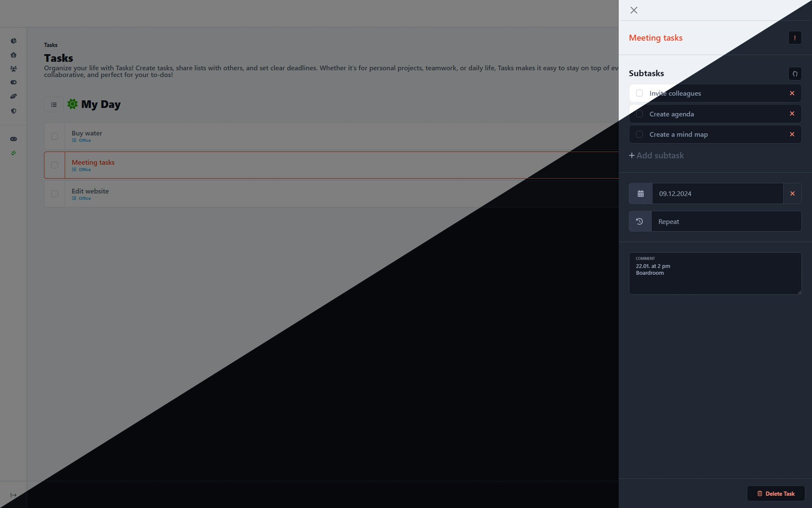The height and width of the screenshot is (508, 812).
Task: Click the calendar icon beside the due date
Action: click(x=640, y=193)
